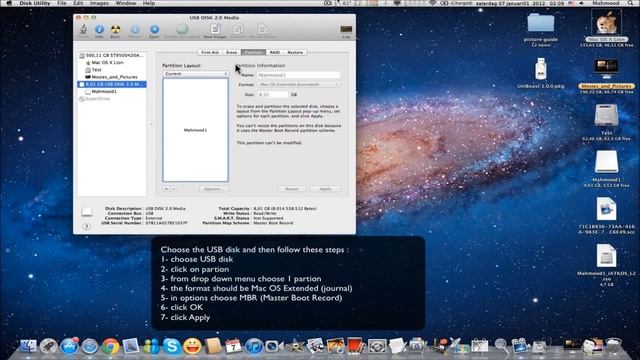Click the Mount toolbar icon
The width and height of the screenshot is (640, 360).
[x=135, y=30]
